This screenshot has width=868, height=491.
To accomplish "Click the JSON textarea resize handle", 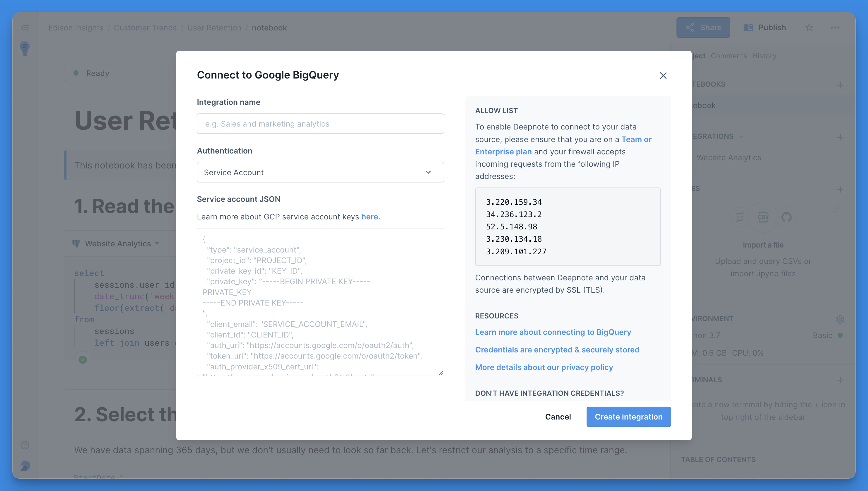I will pyautogui.click(x=440, y=373).
